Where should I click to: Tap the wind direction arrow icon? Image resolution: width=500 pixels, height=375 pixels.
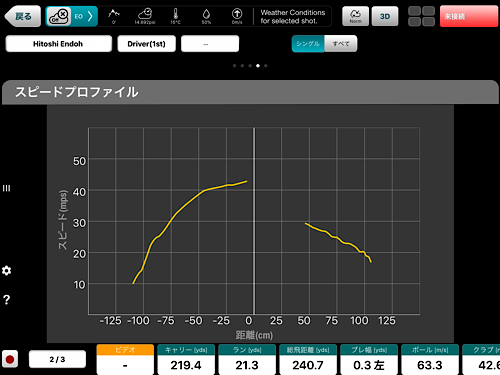pyautogui.click(x=237, y=15)
